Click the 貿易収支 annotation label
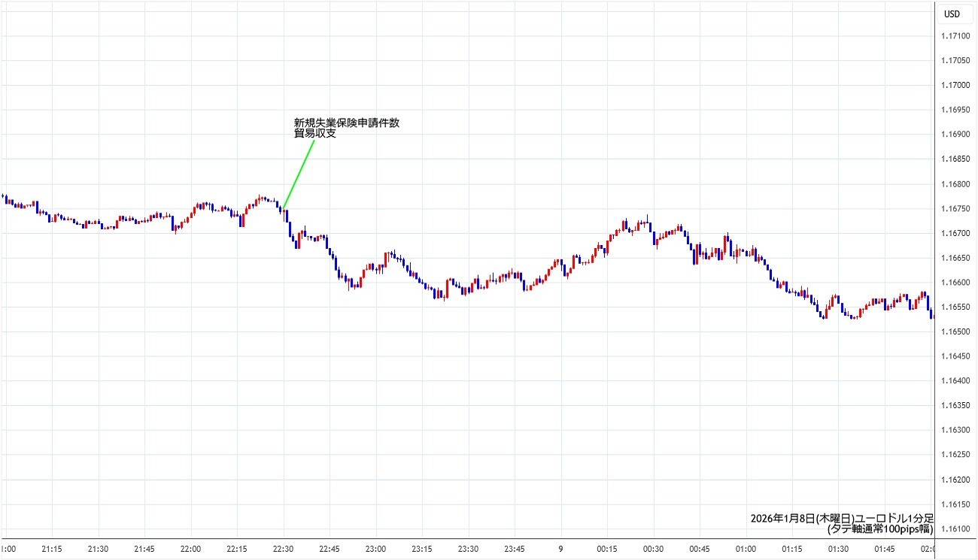 tap(314, 135)
